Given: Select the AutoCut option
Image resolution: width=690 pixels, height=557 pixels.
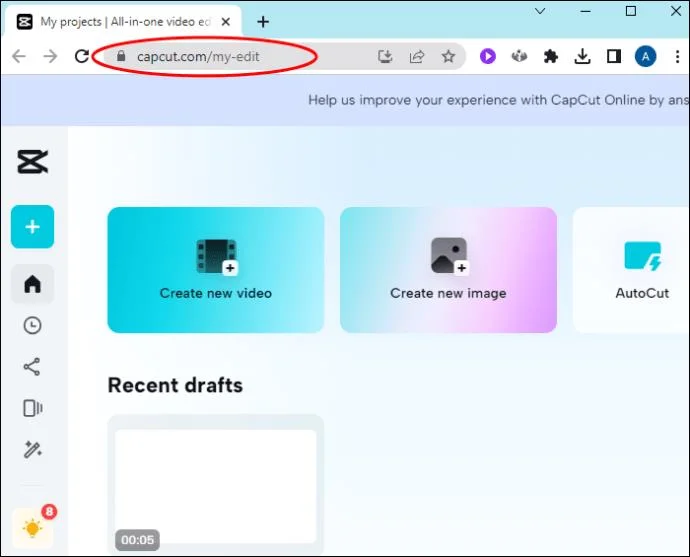Looking at the screenshot, I should tap(631, 270).
